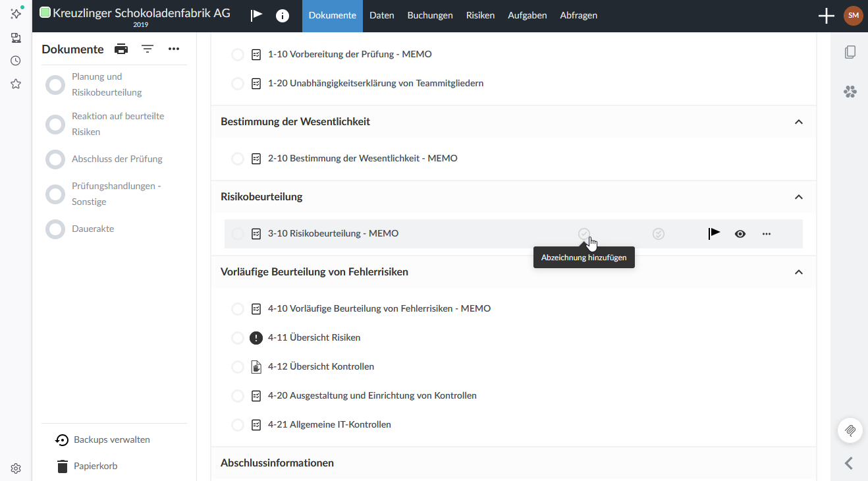Screen dimensions: 868x481
Task: Switch to the Buchungen tab
Action: (430, 16)
